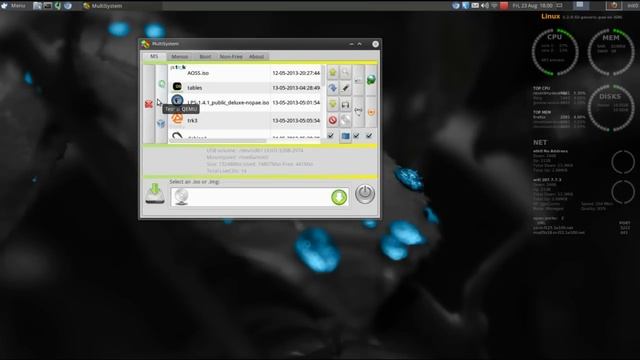640x360 pixels.
Task: Click the blue VirtualBox cube icon
Action: point(161,123)
